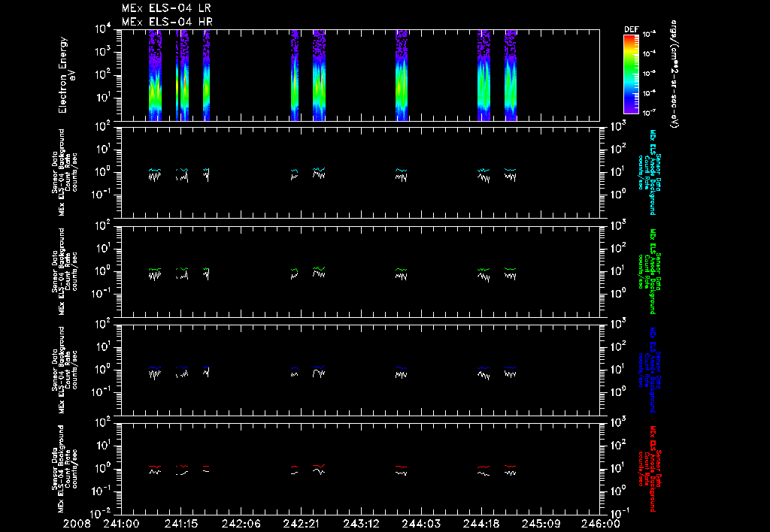Click the "MEx ELS-04 LR" title text
The image size is (770, 532).
pos(166,8)
